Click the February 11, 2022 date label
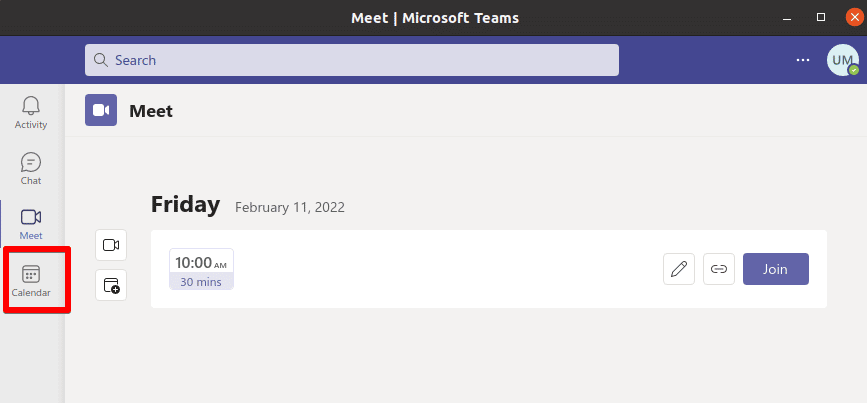This screenshot has width=867, height=403. pyautogui.click(x=290, y=207)
